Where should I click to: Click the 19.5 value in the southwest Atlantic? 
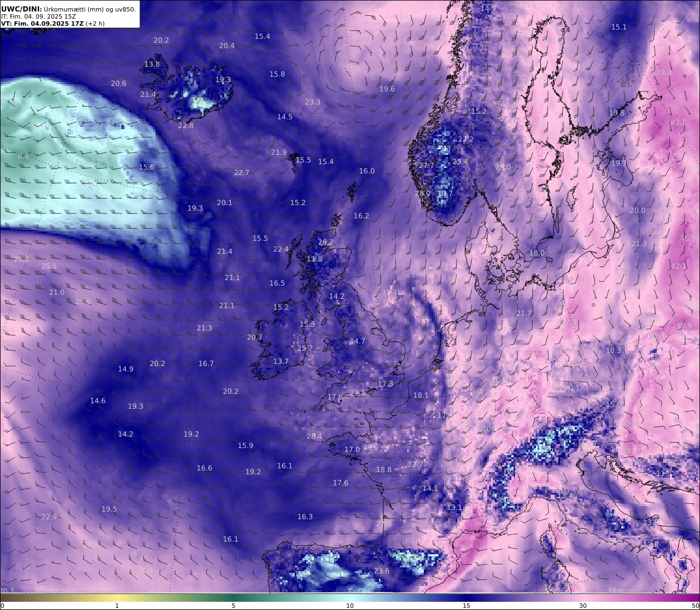pyautogui.click(x=109, y=509)
